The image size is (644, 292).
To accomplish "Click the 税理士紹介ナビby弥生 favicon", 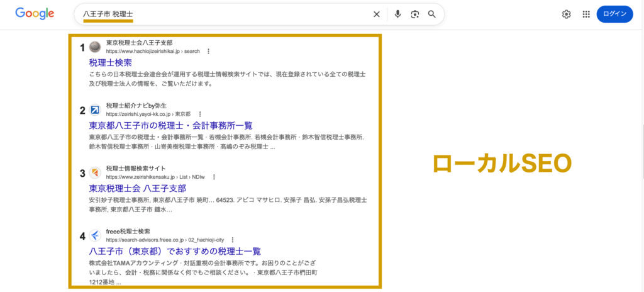I will 95,109.
